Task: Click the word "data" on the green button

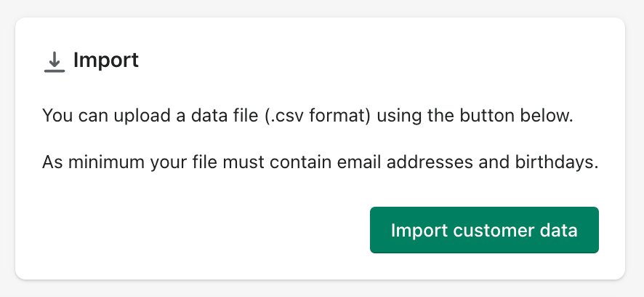Action: [x=559, y=230]
